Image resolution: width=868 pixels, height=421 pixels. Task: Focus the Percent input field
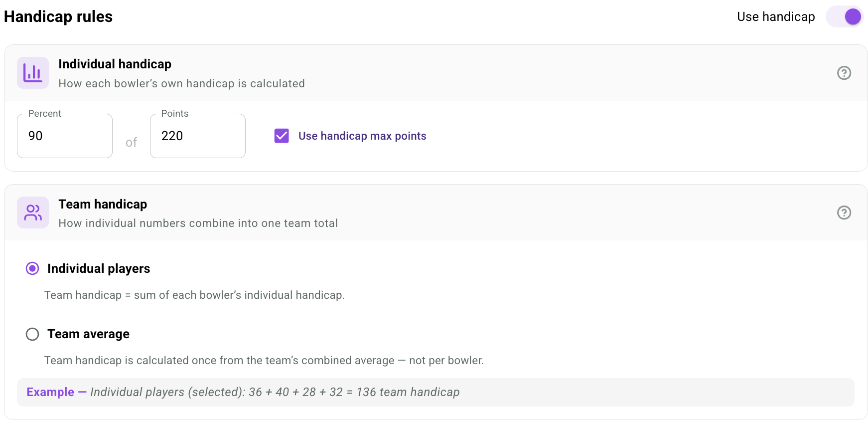tap(65, 136)
